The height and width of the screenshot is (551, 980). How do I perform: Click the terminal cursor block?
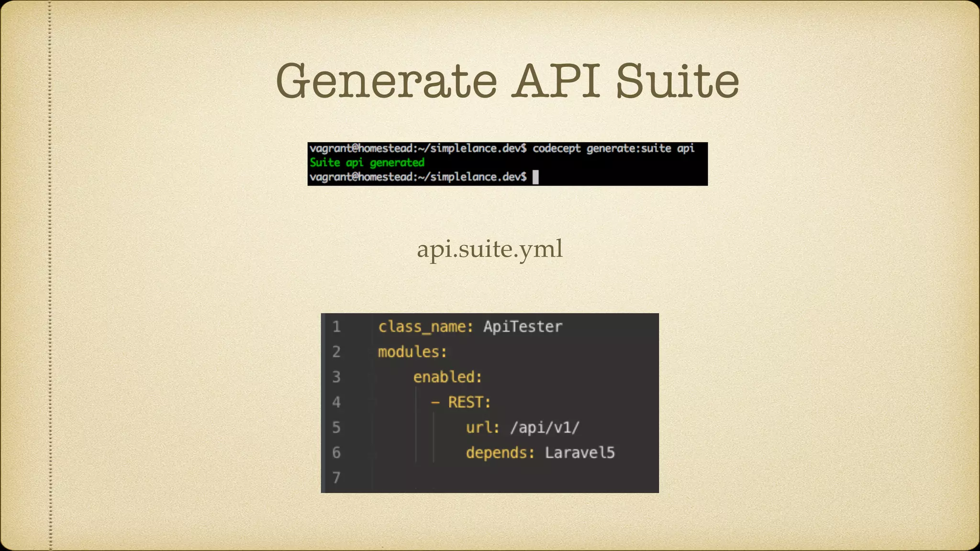[535, 177]
